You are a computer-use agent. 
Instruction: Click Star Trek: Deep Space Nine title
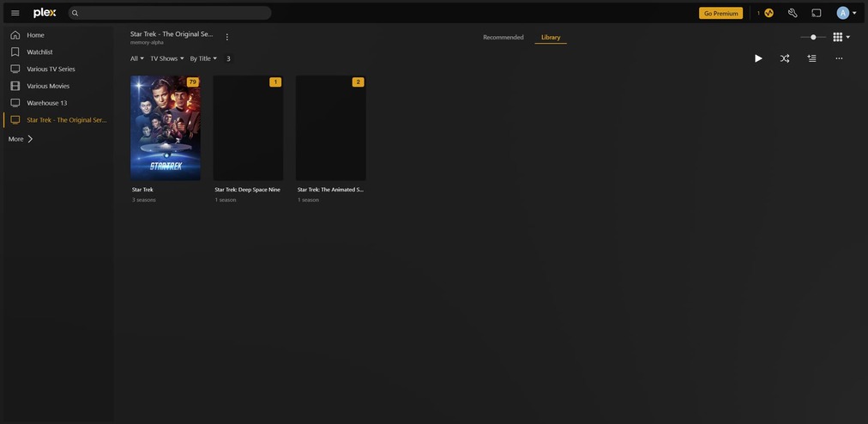(247, 190)
